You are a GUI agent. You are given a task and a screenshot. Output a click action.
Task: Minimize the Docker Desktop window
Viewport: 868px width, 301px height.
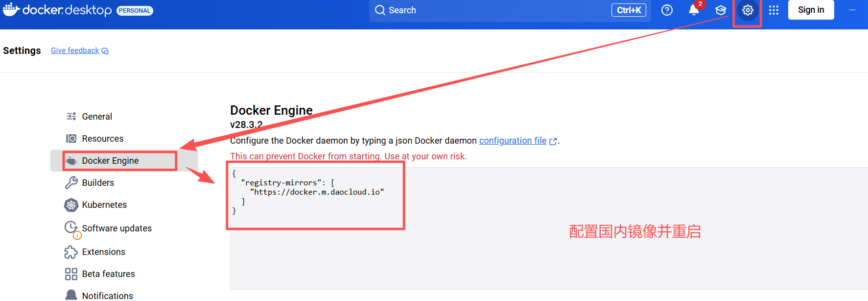pos(852,10)
